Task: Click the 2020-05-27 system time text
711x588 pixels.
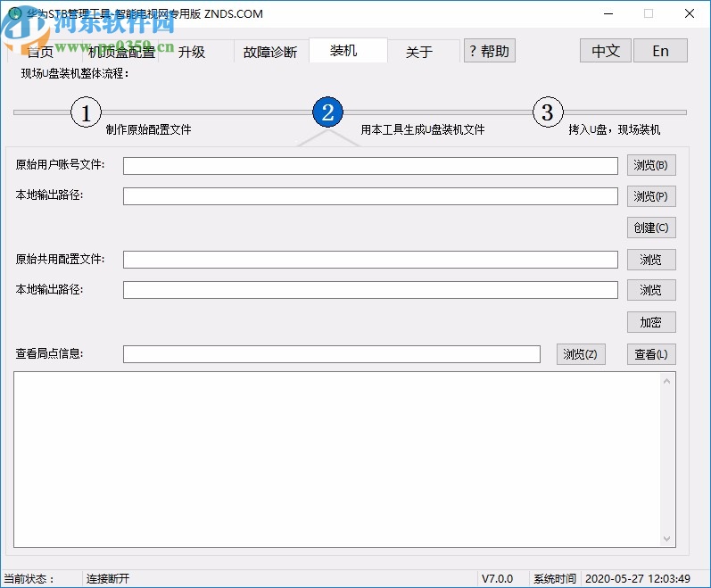Action: (x=638, y=578)
